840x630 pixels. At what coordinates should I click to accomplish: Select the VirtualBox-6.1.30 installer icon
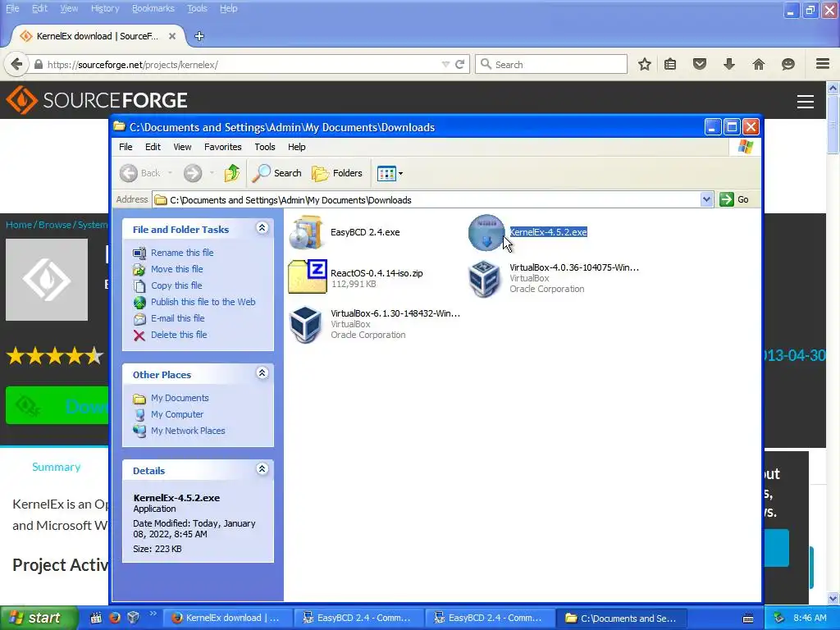(305, 324)
